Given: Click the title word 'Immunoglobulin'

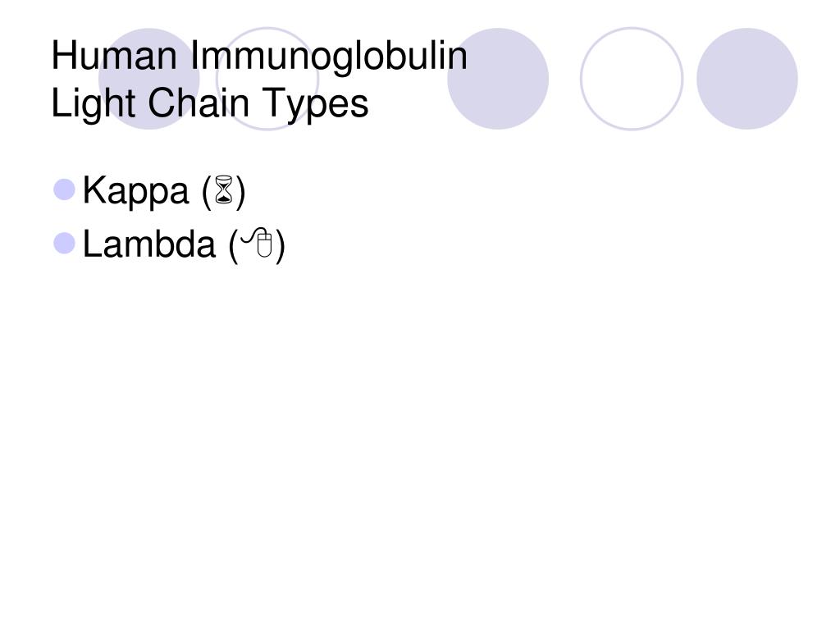Looking at the screenshot, I should (x=329, y=57).
